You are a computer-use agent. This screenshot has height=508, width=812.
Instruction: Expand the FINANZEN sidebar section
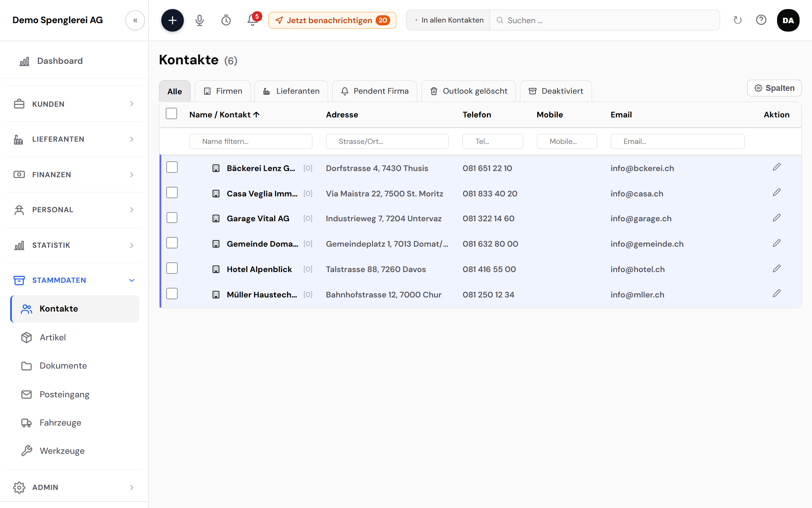74,175
